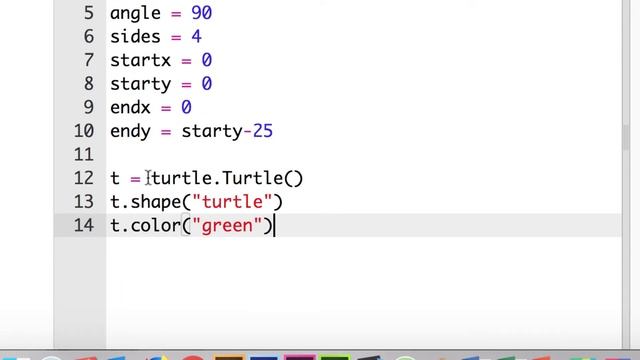Click line number 14 in the gutter
Screen dimensions: 640x360
coord(84,226)
